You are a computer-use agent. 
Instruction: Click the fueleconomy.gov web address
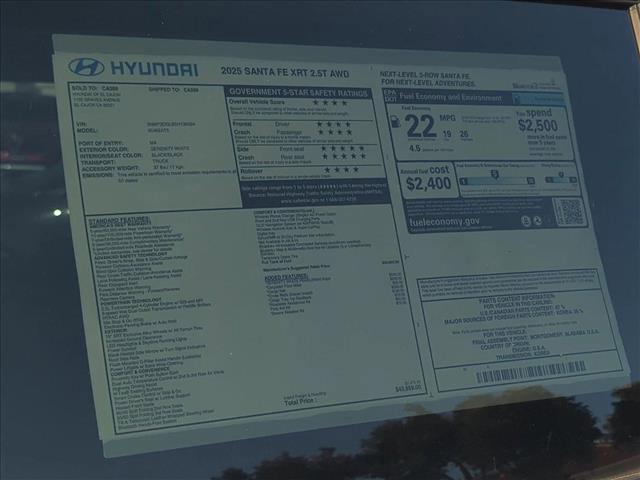coord(444,221)
